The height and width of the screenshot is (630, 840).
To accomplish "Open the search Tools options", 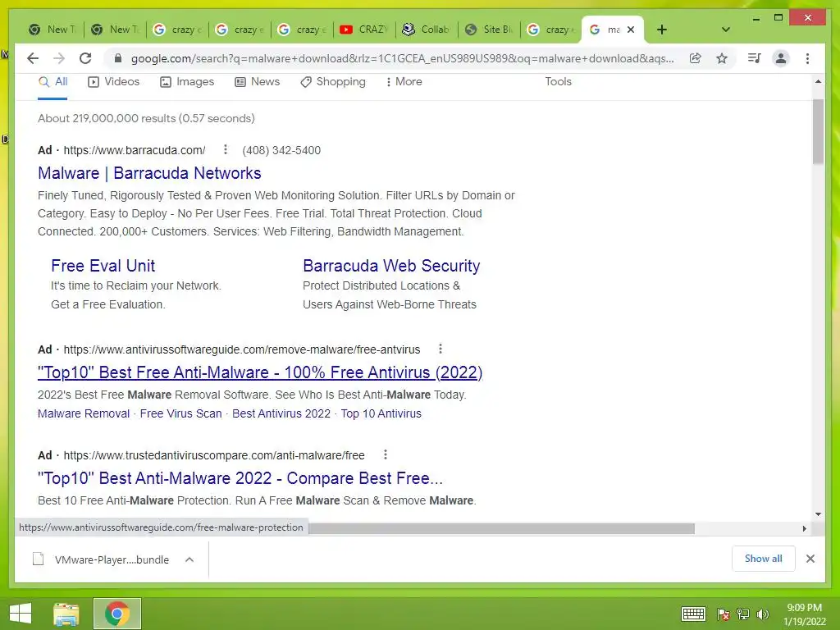I will pyautogui.click(x=558, y=82).
